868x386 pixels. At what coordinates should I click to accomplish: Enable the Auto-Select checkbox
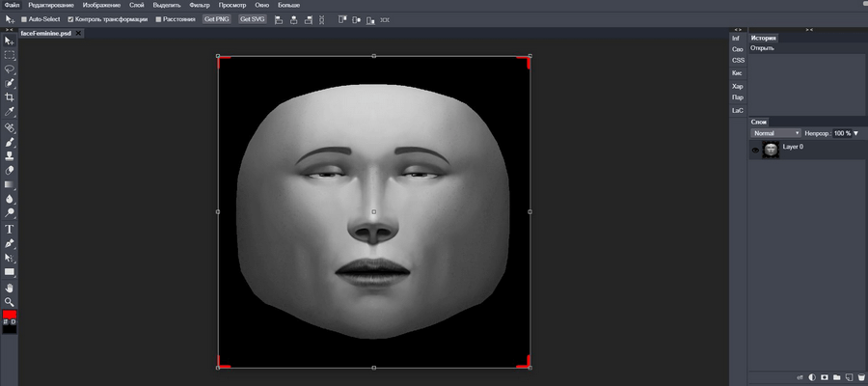coord(24,18)
